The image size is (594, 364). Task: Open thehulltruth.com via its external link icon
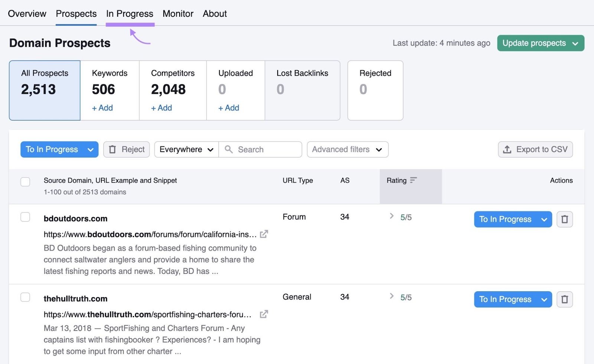click(x=264, y=314)
